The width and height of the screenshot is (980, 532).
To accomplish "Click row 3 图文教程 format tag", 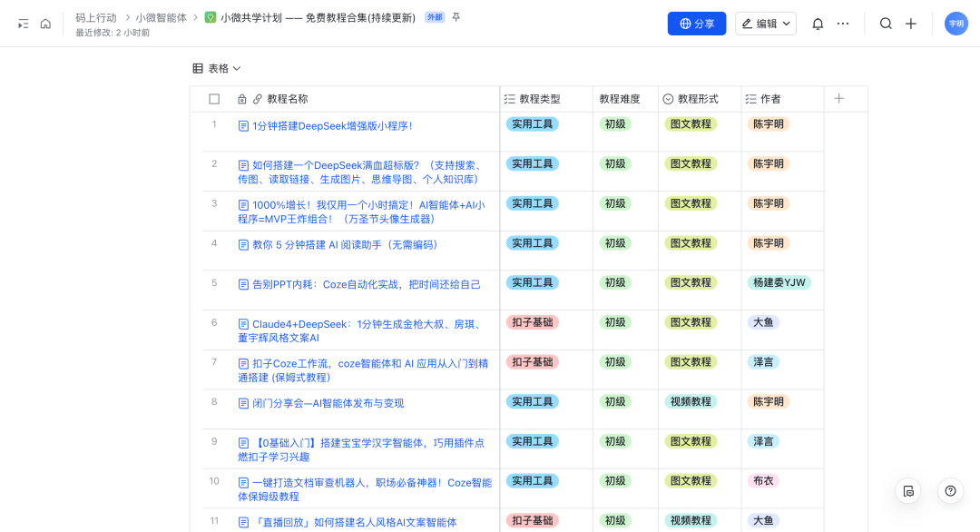I will pos(691,203).
